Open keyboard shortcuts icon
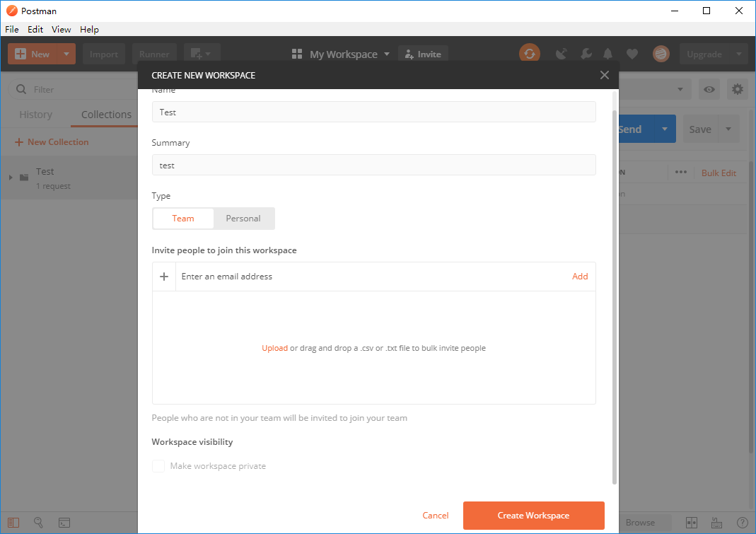756x534 pixels. tap(716, 523)
